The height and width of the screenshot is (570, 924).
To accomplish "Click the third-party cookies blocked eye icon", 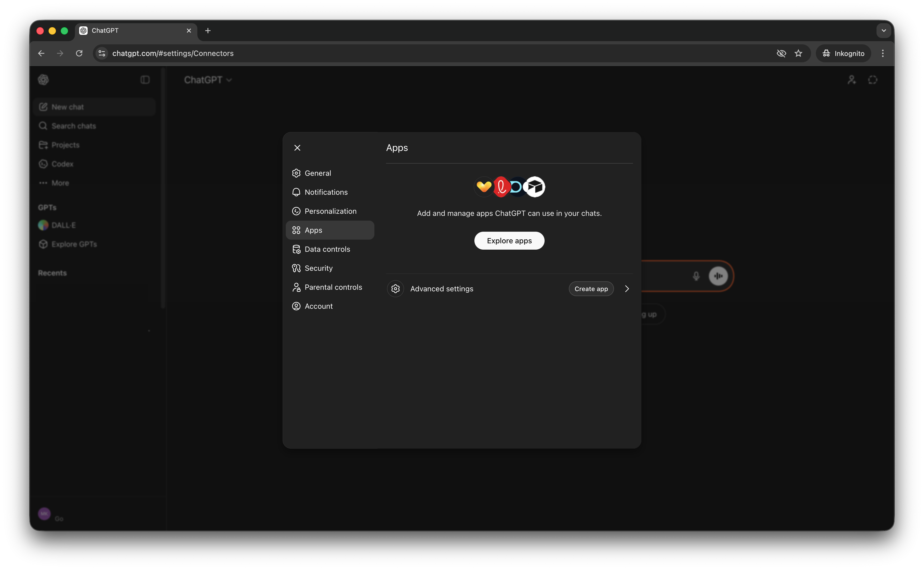I will 781,53.
